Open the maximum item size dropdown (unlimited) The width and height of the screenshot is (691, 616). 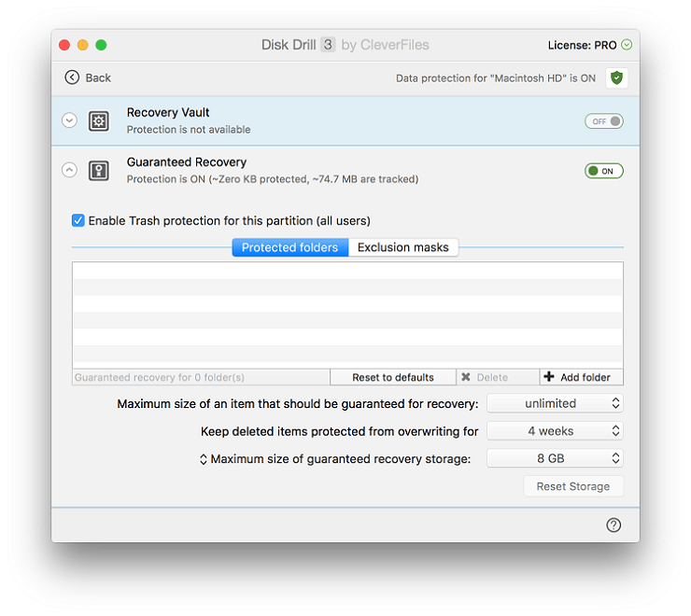tap(555, 403)
